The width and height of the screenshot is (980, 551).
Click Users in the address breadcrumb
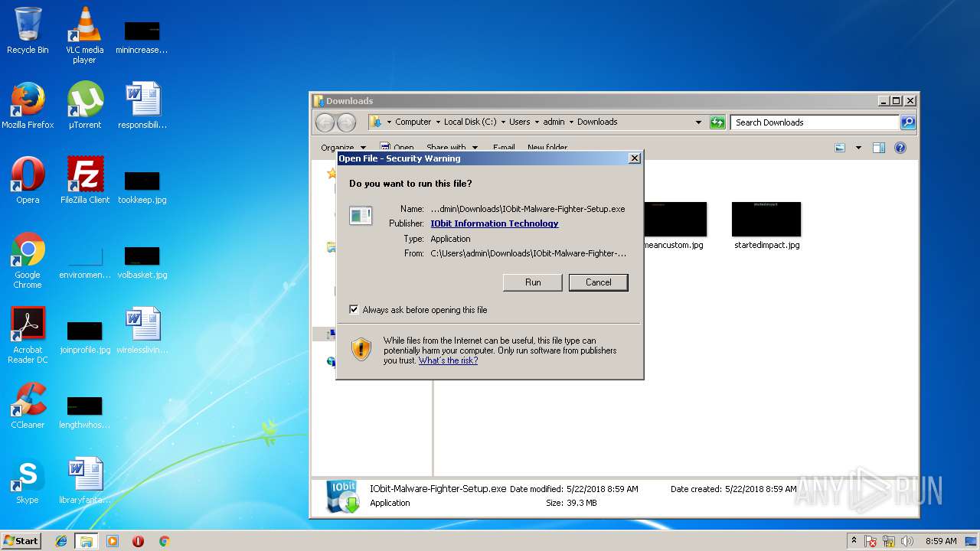(520, 122)
